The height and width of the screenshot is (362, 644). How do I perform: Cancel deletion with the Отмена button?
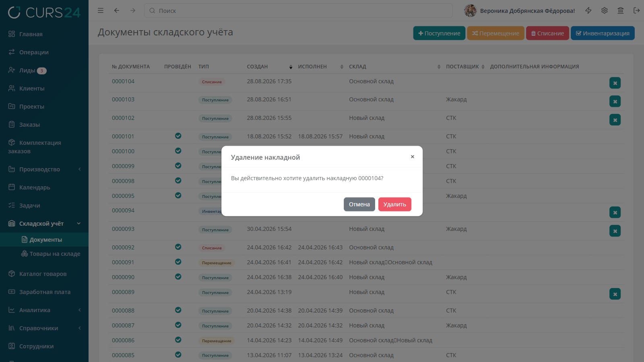pyautogui.click(x=359, y=204)
